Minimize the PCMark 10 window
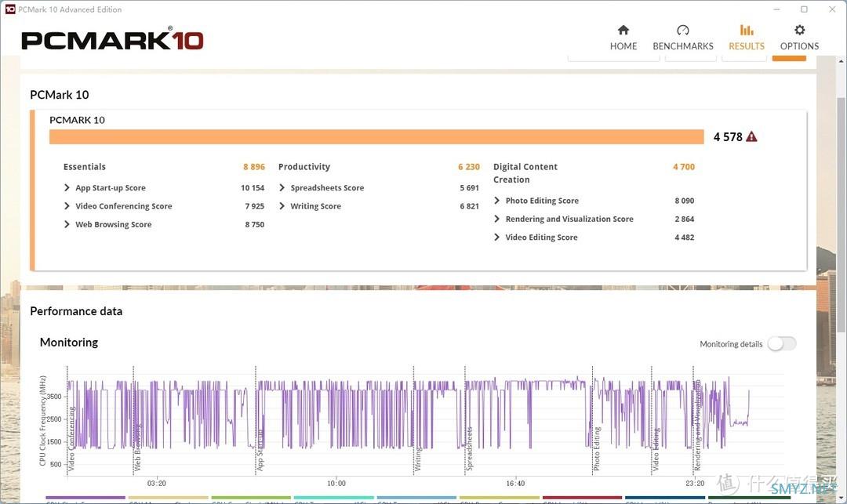Screen dimensions: 847x504 [x=776, y=9]
